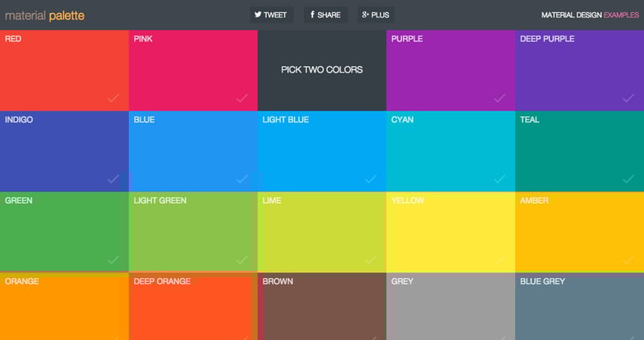Click the material palette logo
The image size is (644, 340).
45,16
